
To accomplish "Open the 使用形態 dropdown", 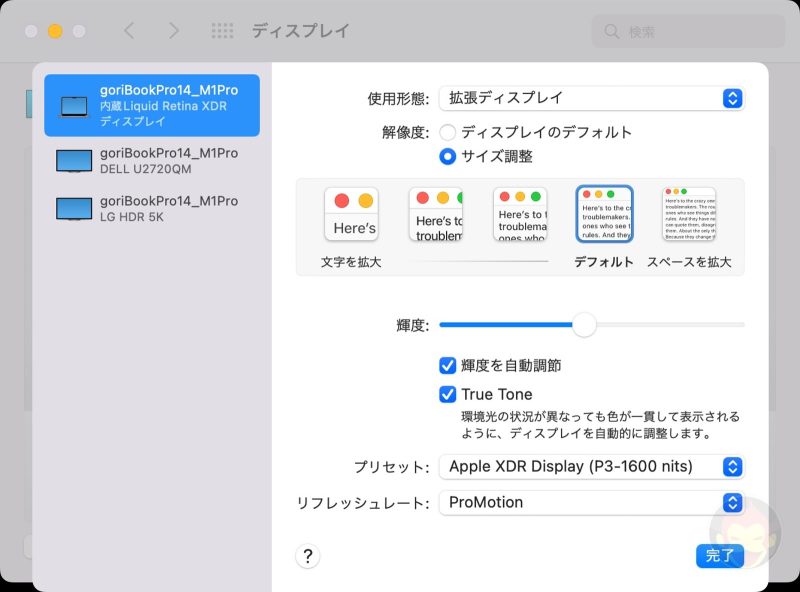I will [592, 98].
